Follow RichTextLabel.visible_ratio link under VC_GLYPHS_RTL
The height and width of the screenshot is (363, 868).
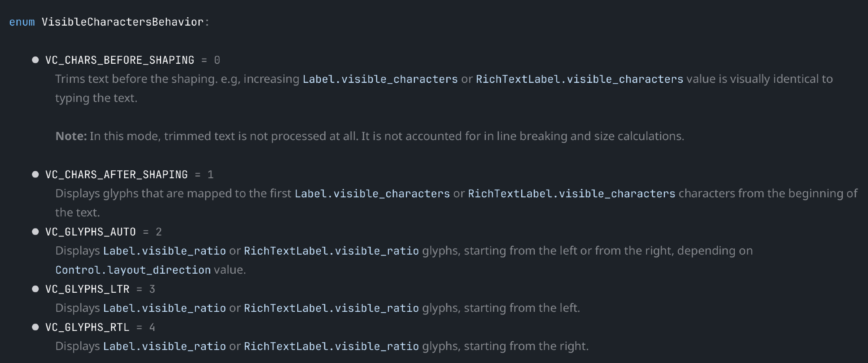coord(331,347)
